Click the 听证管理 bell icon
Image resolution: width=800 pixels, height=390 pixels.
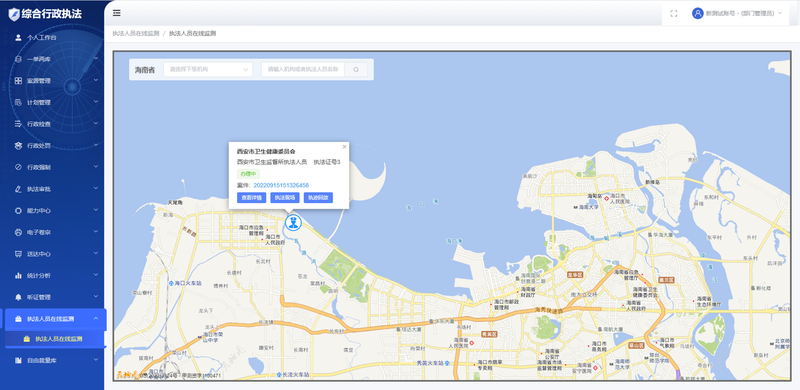[18, 297]
